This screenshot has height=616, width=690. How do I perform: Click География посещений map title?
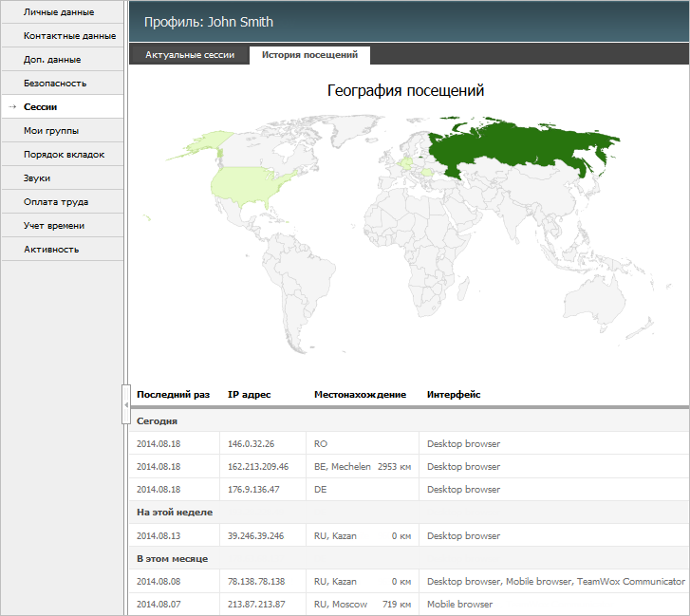point(405,90)
